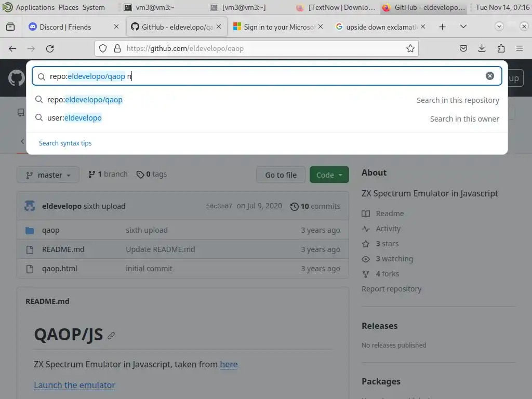Screen dimensions: 532x399
Task: Open the Releases heading link
Action: coord(379,326)
